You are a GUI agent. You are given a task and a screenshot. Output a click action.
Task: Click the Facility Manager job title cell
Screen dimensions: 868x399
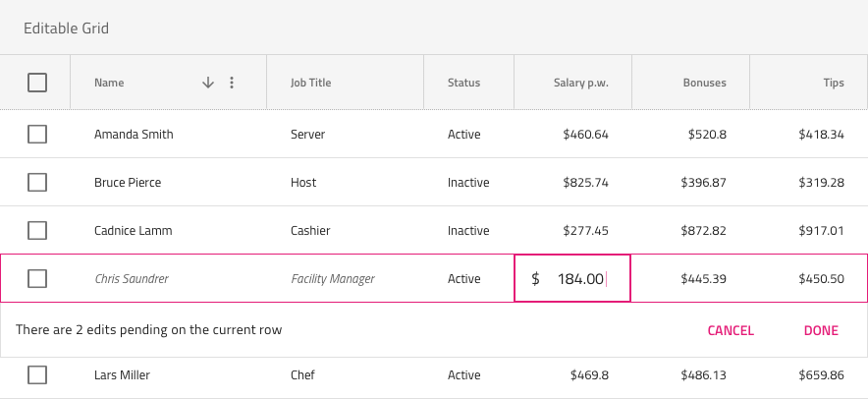[333, 279]
